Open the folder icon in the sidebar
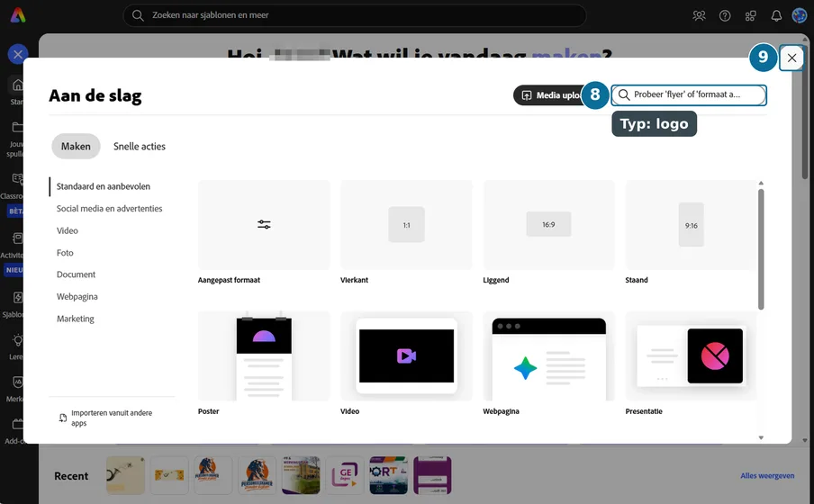Viewport: 814px width, 504px height. 18,127
